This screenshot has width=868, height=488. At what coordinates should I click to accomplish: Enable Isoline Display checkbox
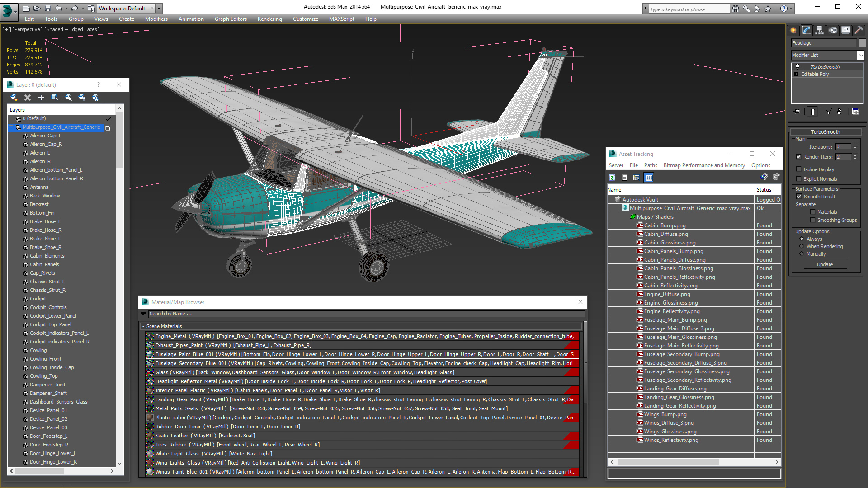click(799, 169)
